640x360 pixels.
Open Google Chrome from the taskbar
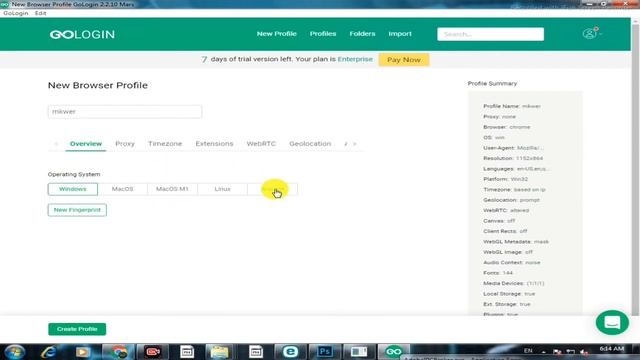pyautogui.click(x=119, y=352)
